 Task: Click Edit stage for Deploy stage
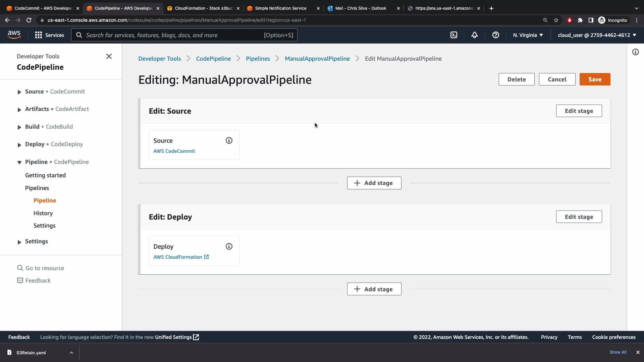pos(579,217)
